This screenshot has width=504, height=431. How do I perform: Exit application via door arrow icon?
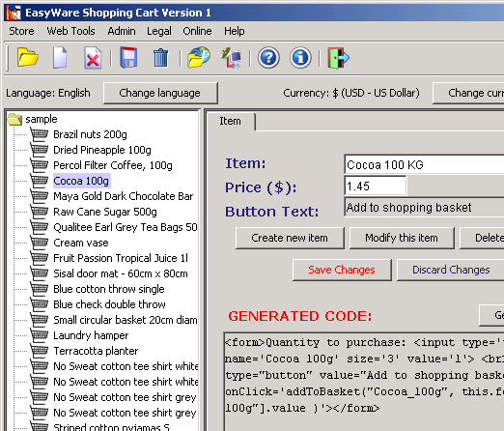point(338,58)
